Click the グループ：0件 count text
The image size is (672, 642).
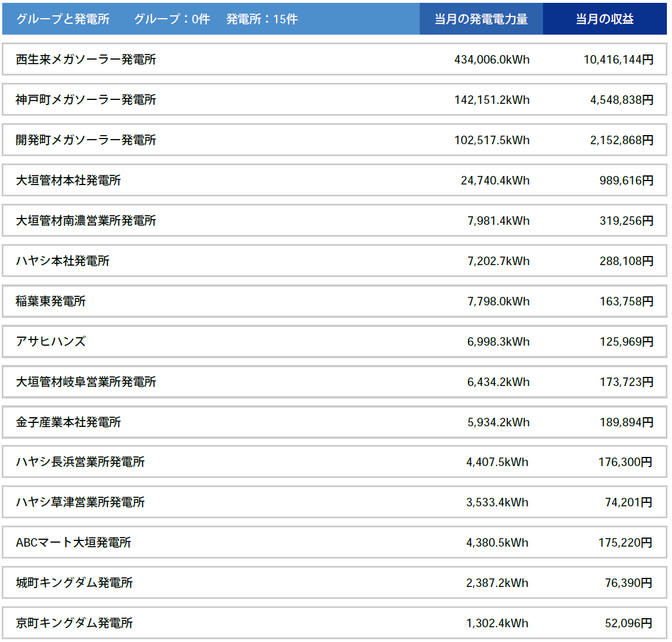(172, 19)
